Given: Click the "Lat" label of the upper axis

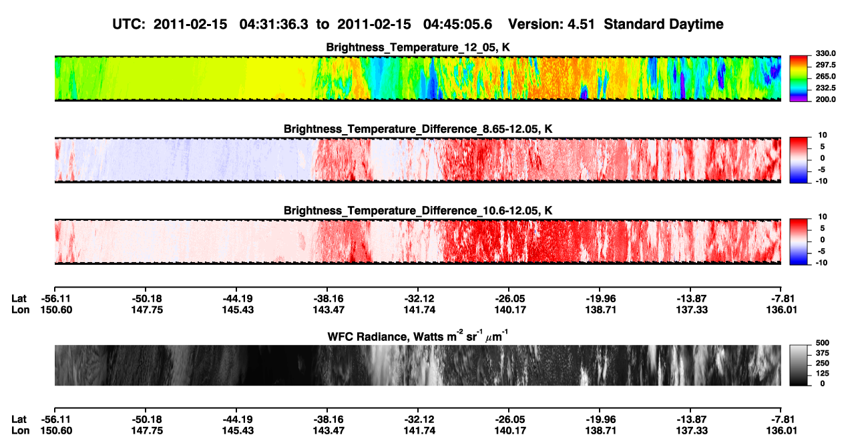Looking at the screenshot, I should click(19, 298).
